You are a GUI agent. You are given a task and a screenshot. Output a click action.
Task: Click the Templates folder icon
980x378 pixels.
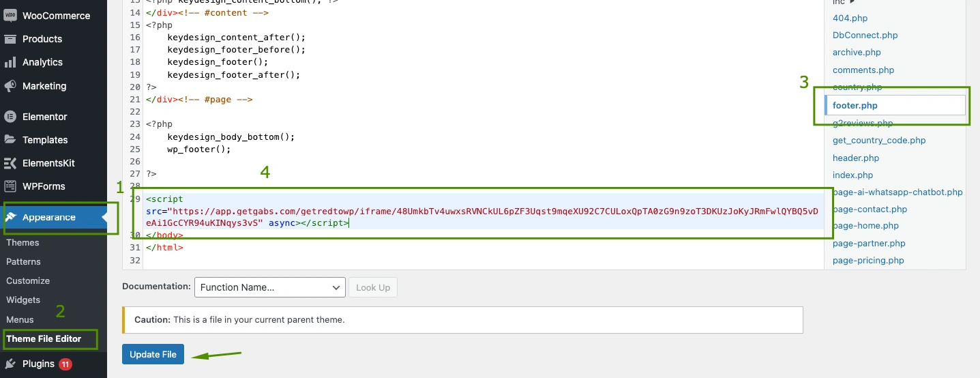(10, 140)
